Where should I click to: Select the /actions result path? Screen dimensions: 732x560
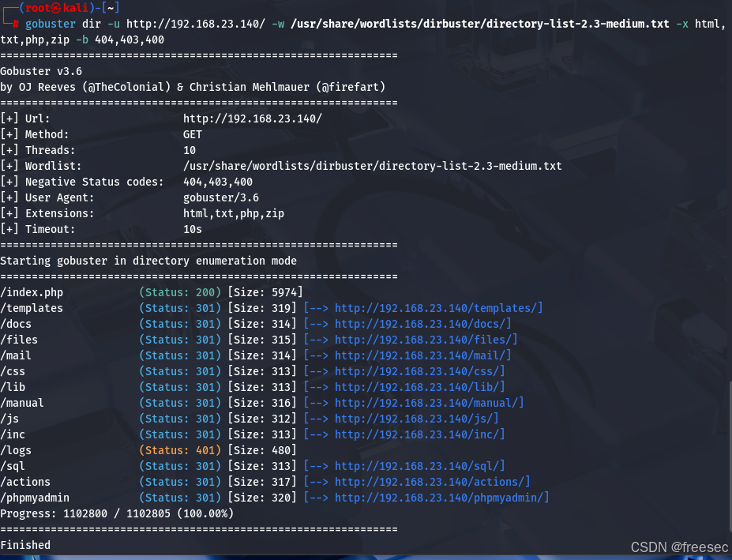click(25, 482)
